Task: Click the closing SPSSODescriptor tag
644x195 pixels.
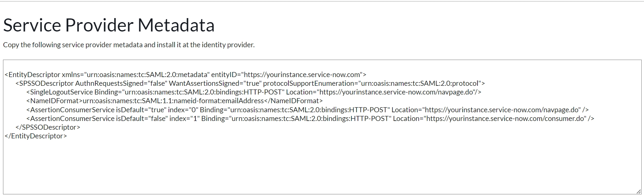Action: pyautogui.click(x=48, y=127)
